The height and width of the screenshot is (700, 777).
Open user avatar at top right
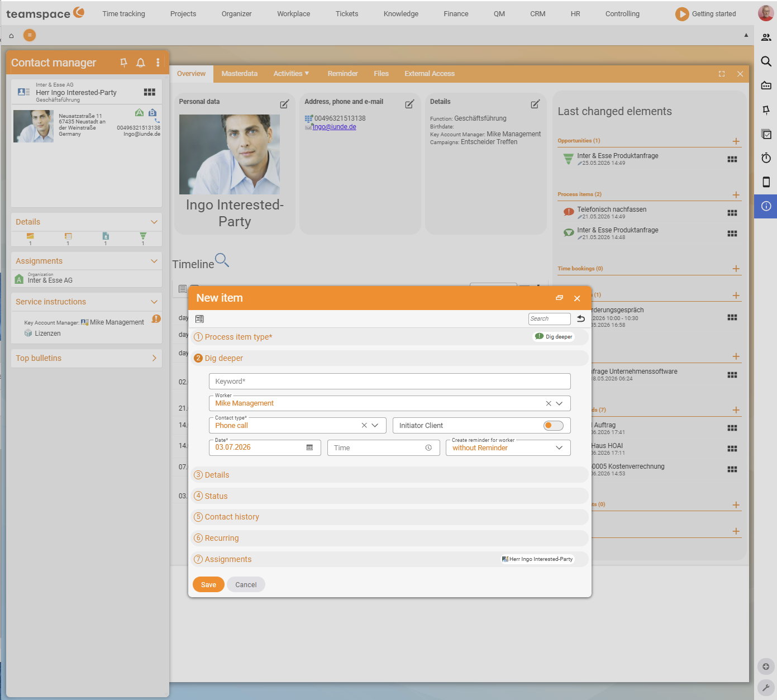click(766, 13)
